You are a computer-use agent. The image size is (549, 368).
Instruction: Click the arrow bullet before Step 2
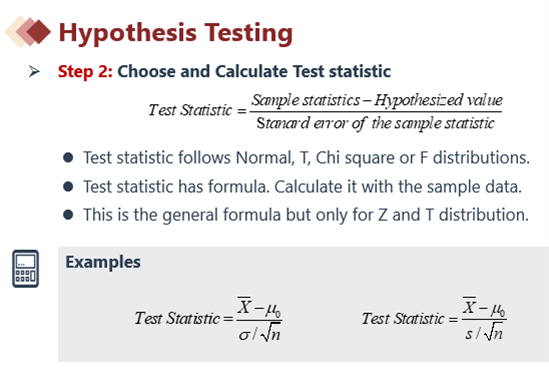(34, 71)
